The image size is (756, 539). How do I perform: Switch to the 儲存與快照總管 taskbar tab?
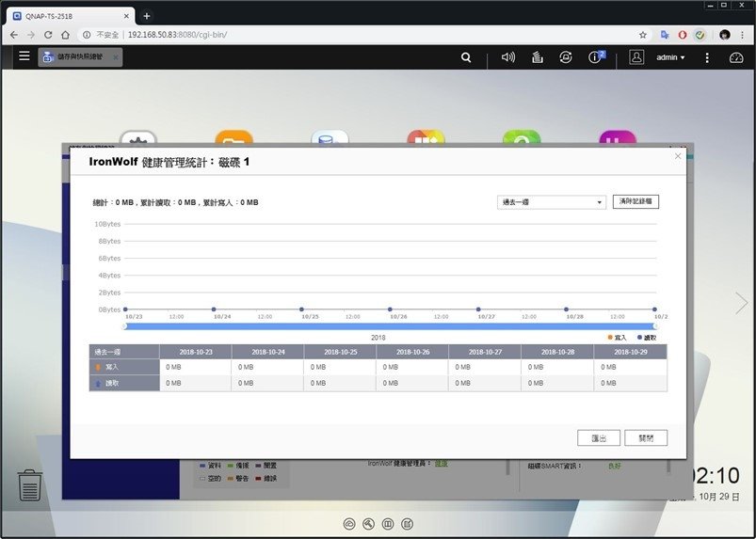80,56
